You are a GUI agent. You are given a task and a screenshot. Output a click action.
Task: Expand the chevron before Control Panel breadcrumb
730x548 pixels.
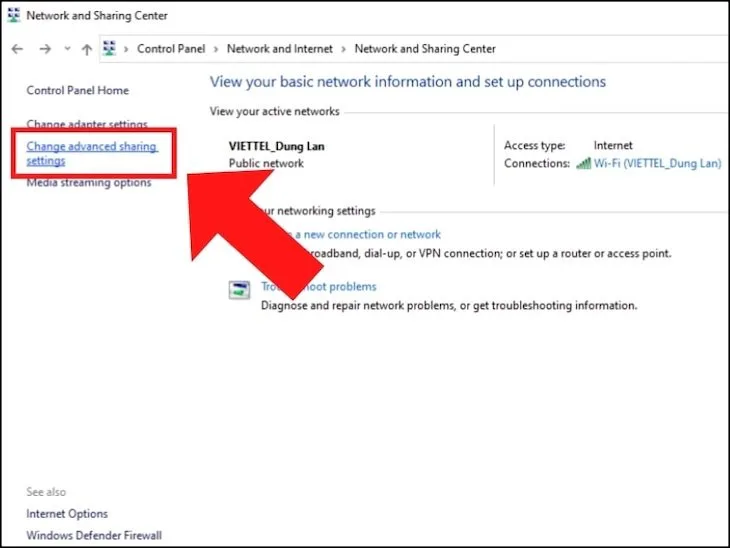point(126,49)
